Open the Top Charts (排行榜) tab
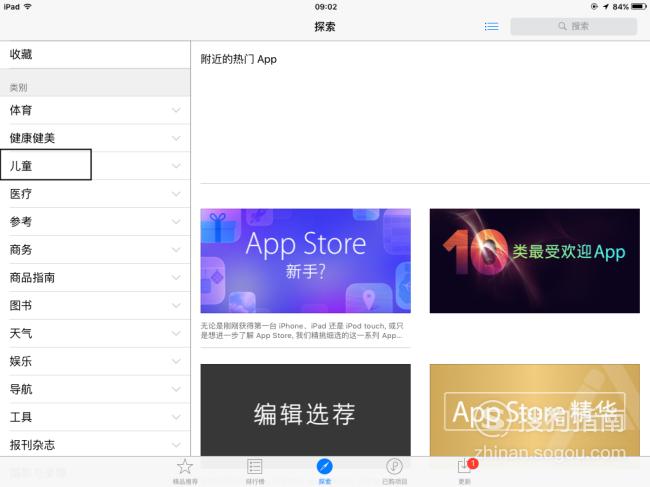 [x=255, y=471]
